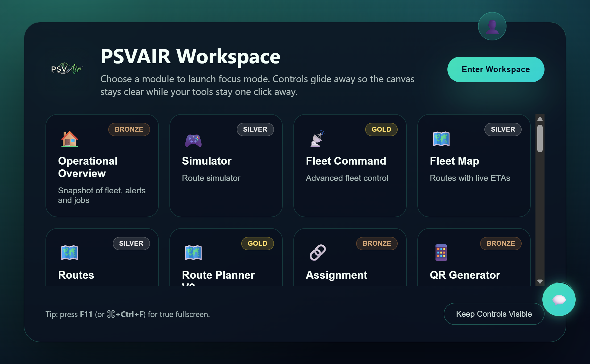
Task: Click the GOLD badge on Fleet Command
Action: [381, 129]
